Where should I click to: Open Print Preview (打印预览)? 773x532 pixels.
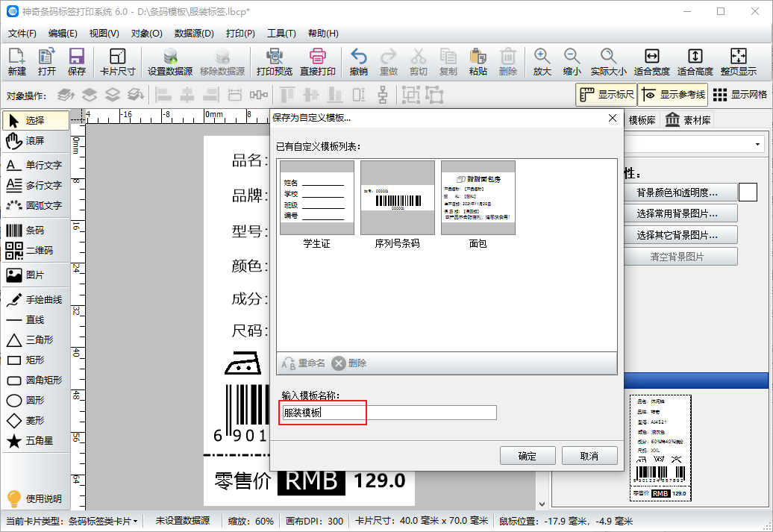274,62
